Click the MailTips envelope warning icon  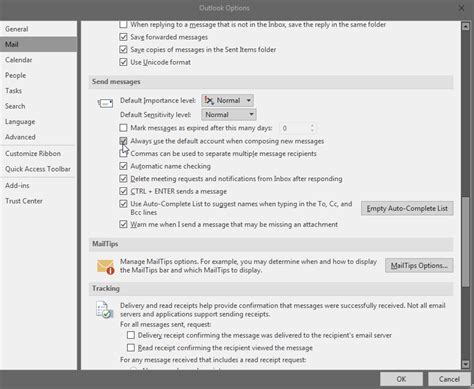tap(106, 267)
